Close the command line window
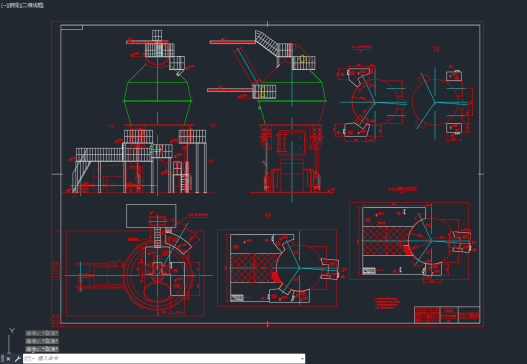 pyautogui.click(x=8, y=359)
